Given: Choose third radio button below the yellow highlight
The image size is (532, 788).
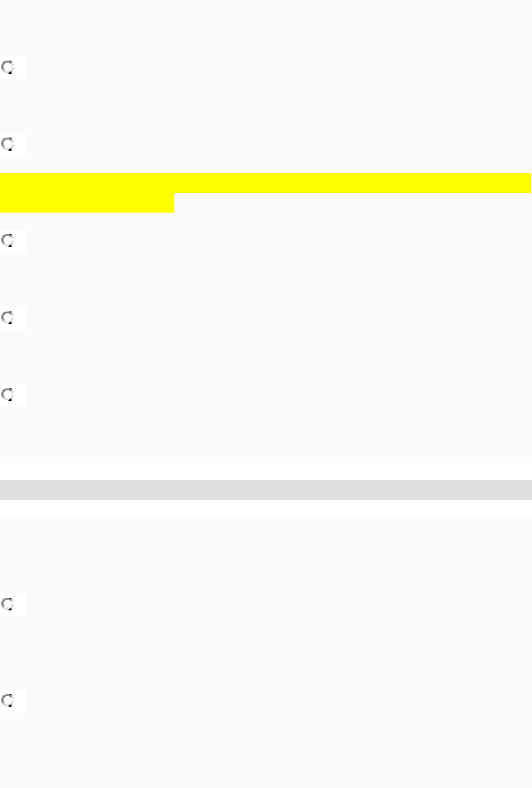Looking at the screenshot, I should click(8, 395).
